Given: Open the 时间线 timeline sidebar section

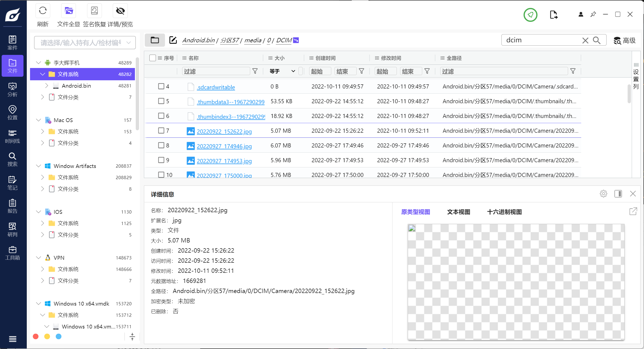Looking at the screenshot, I should point(13,136).
